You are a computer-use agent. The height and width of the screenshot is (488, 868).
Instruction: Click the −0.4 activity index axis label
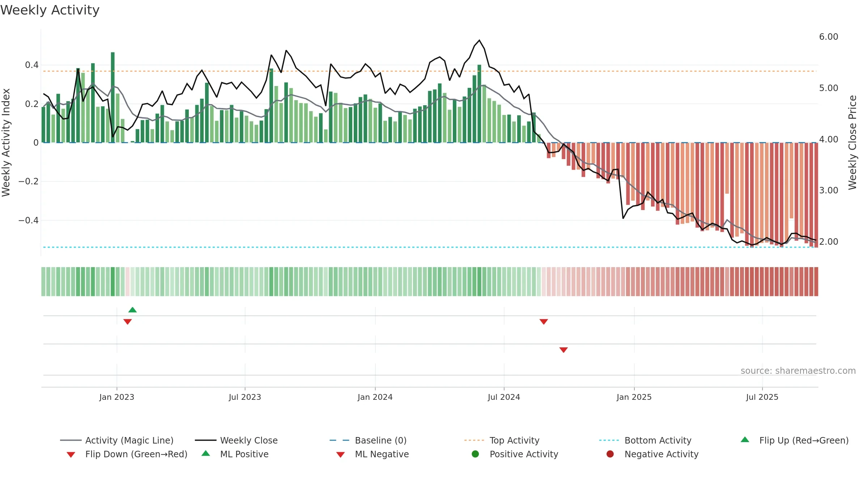click(x=29, y=220)
